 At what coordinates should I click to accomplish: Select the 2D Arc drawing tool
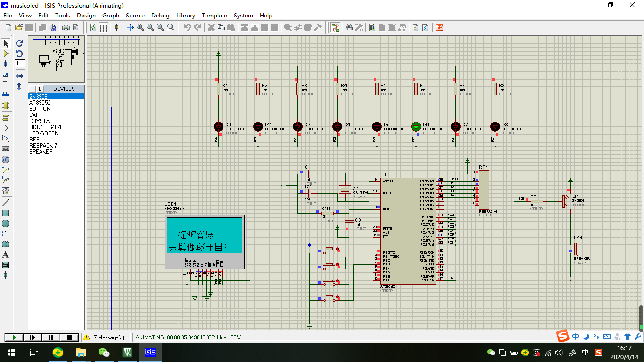point(6,234)
